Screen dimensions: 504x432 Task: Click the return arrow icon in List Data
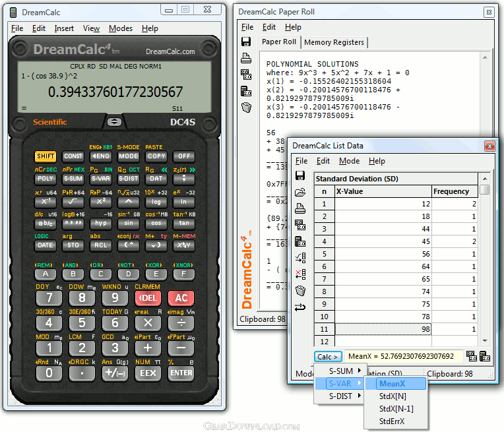(300, 307)
